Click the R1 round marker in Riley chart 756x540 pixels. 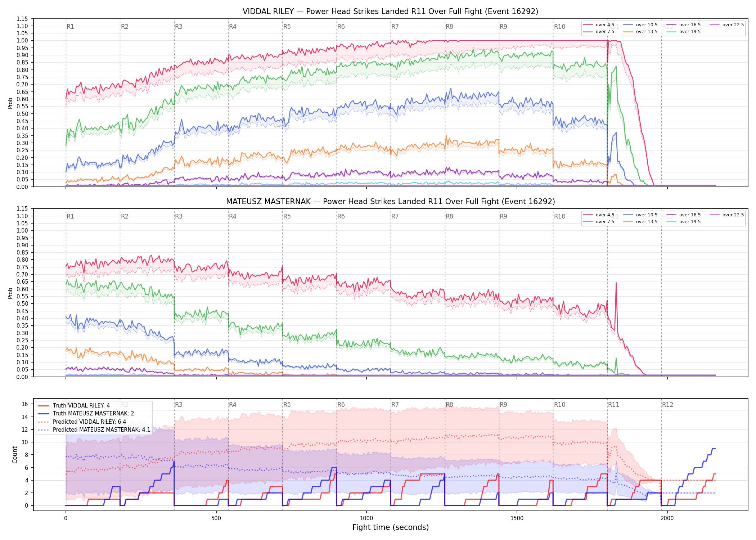point(70,27)
